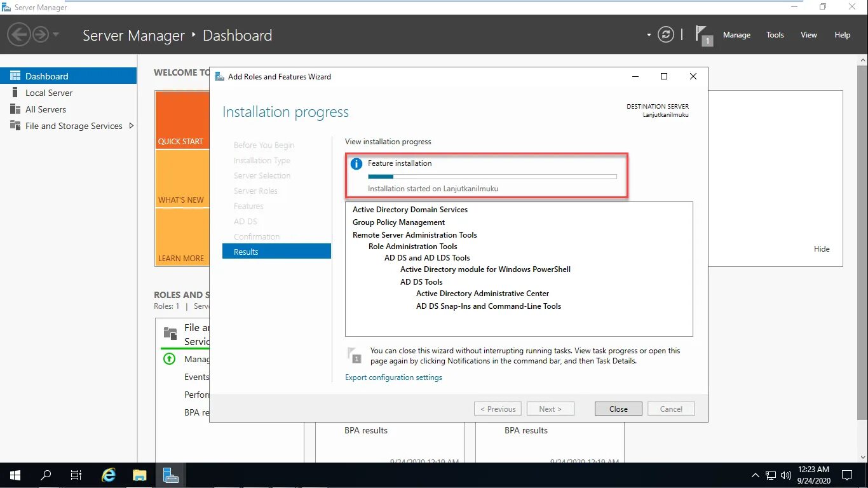The width and height of the screenshot is (868, 488).
Task: Click the Close button in the wizard
Action: [618, 409]
